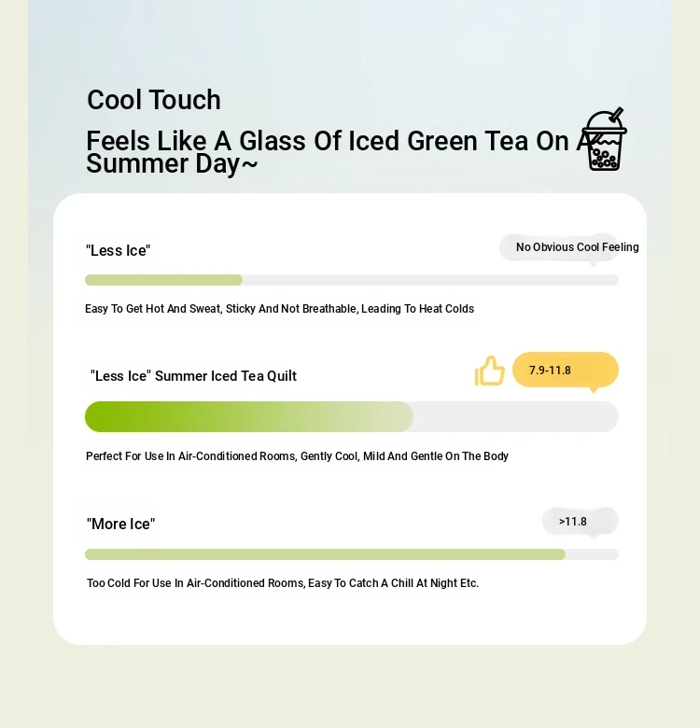Click the "More Ice" progress bar

pos(351,554)
